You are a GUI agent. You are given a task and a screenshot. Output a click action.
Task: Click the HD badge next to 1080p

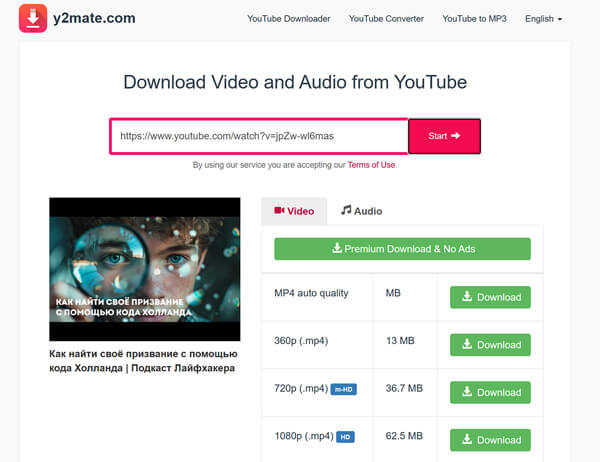point(345,436)
